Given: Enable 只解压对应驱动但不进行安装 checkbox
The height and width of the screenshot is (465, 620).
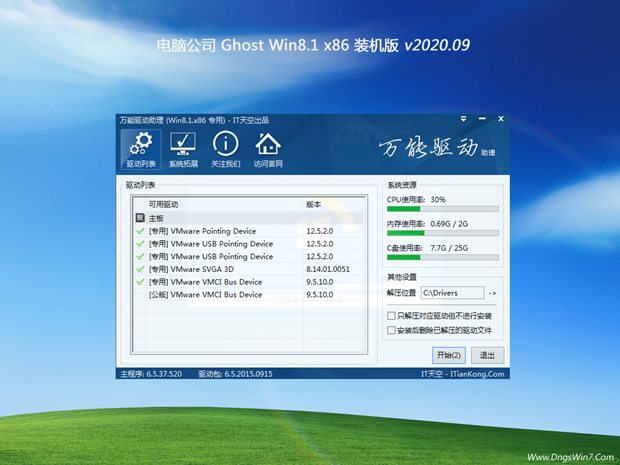Looking at the screenshot, I should pos(391,316).
